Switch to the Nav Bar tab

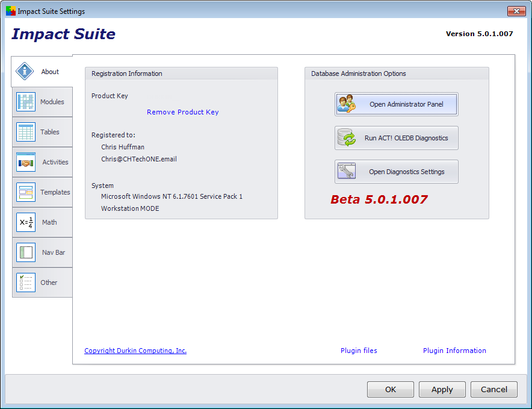point(42,252)
